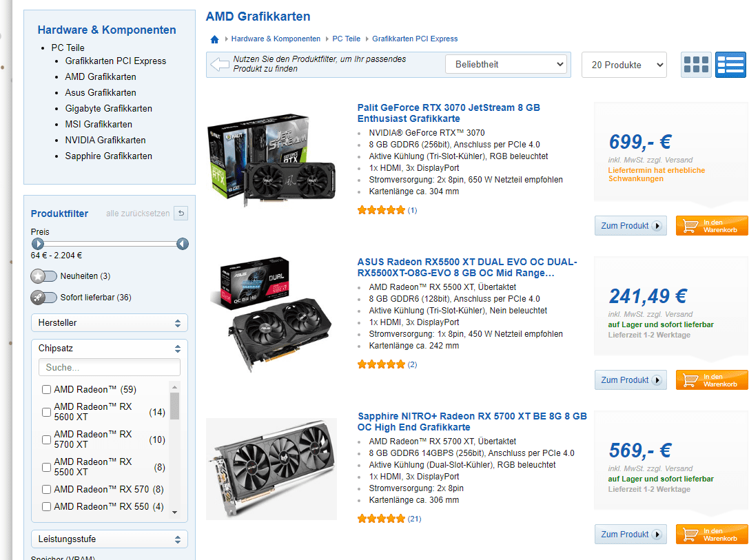Click Zum Produkt for ASUS RX5500 XT
This screenshot has height=560, width=749.
tap(630, 380)
